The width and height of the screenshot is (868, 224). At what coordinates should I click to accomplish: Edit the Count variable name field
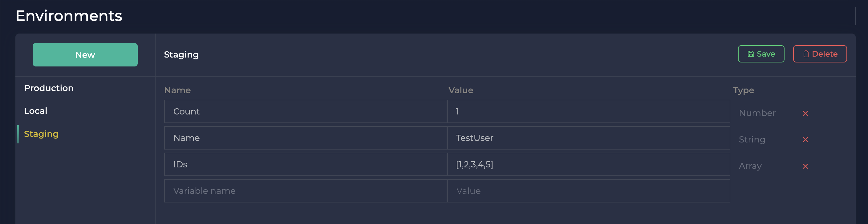tap(305, 111)
